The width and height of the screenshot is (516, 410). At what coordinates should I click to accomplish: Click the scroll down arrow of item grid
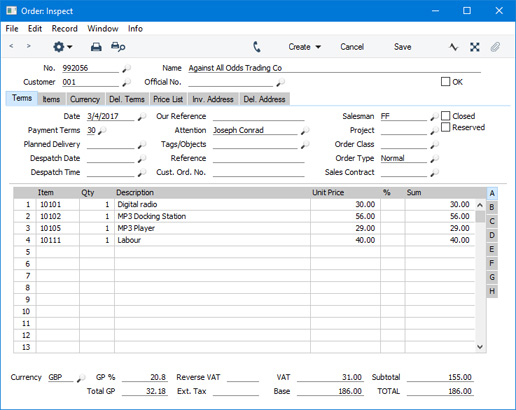pyautogui.click(x=480, y=347)
